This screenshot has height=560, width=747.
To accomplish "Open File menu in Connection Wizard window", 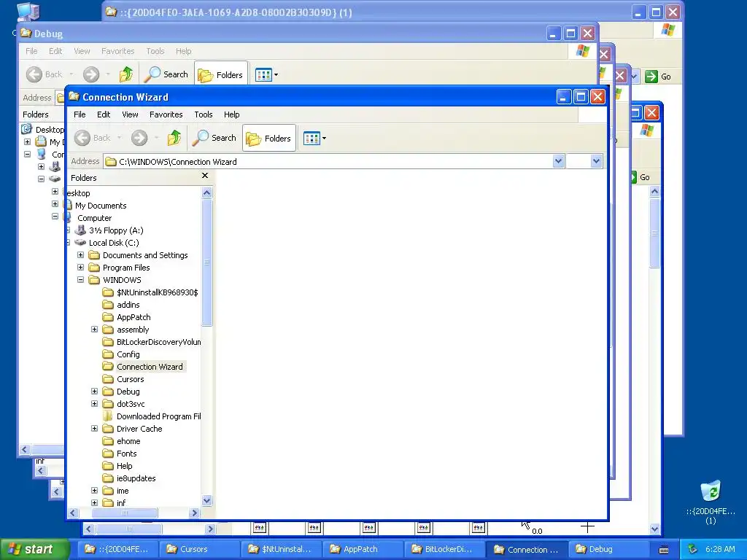I will pos(80,114).
